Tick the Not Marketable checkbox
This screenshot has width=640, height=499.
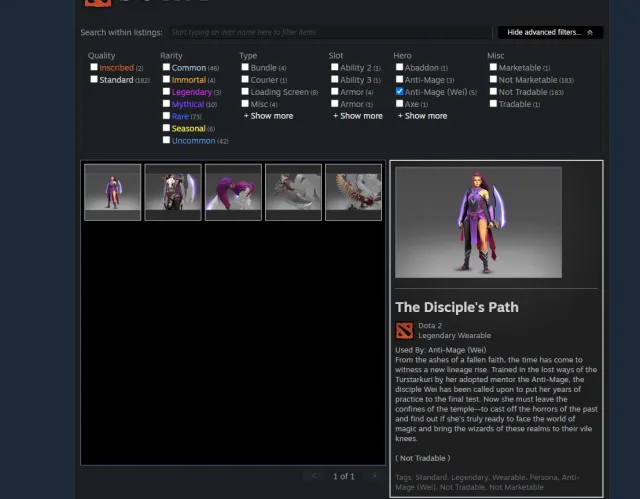coord(493,79)
